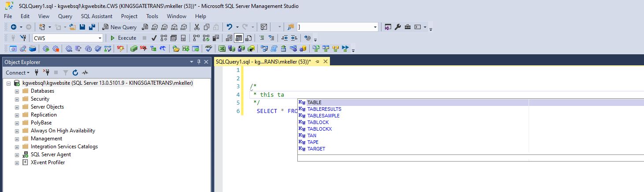The height and width of the screenshot is (192, 644).
Task: Open the Connect dropdown in Object Explorer
Action: pos(18,72)
